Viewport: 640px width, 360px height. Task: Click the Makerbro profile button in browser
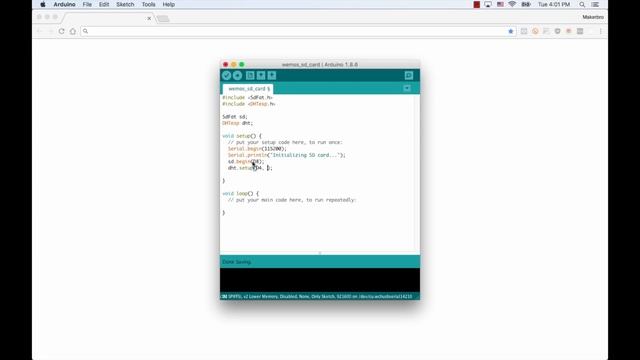(x=593, y=17)
